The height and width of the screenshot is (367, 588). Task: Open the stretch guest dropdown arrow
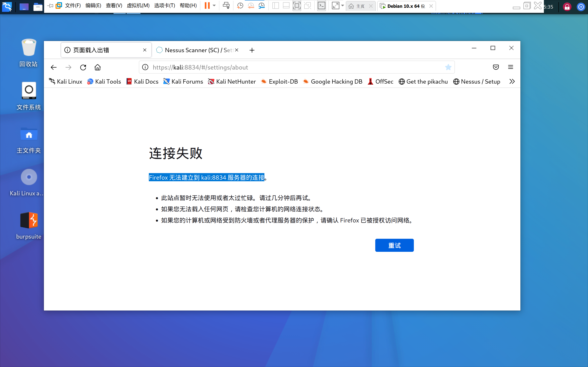pos(342,5)
